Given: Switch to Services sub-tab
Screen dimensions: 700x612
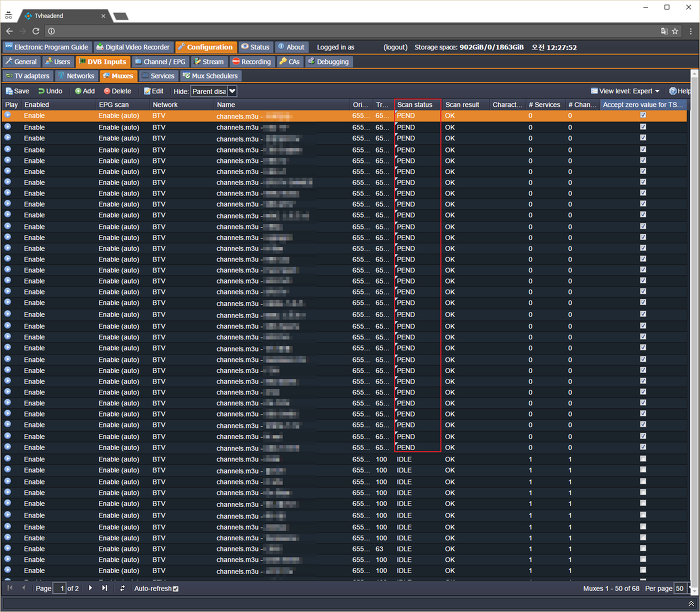Looking at the screenshot, I should tap(158, 76).
